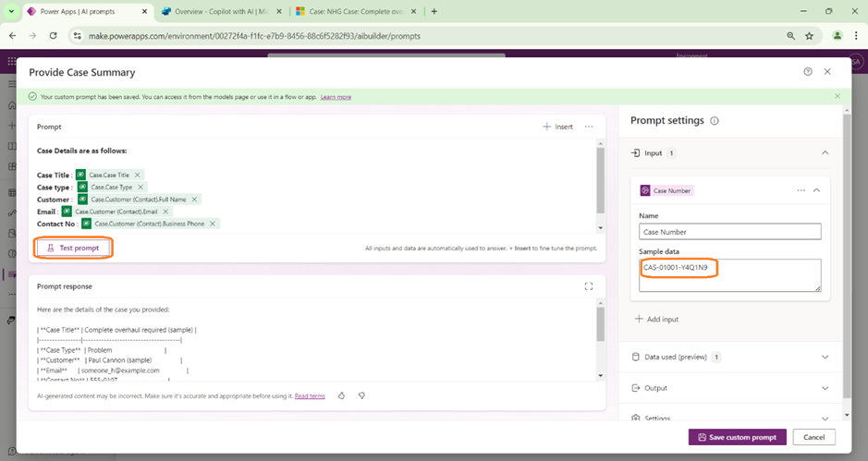
Task: Collapse the Case Number input card
Action: 816,190
